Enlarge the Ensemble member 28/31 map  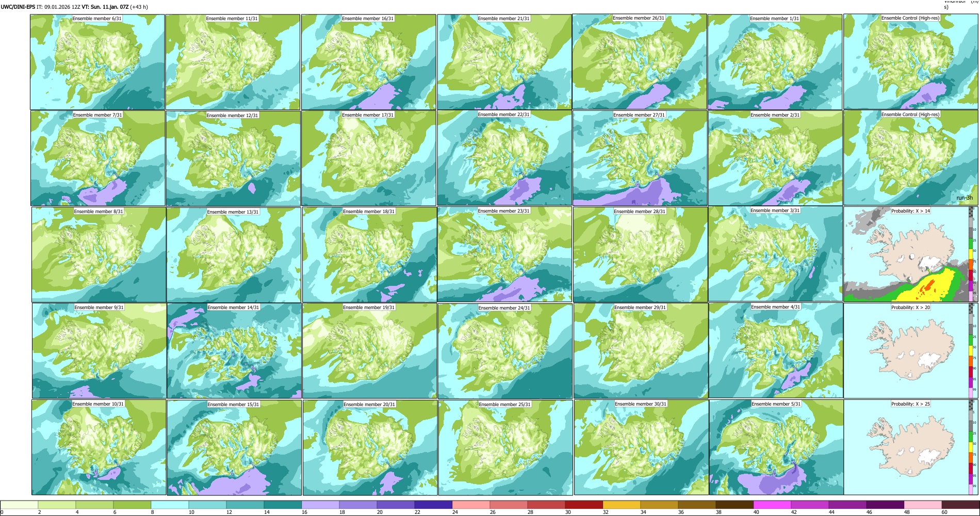point(641,254)
